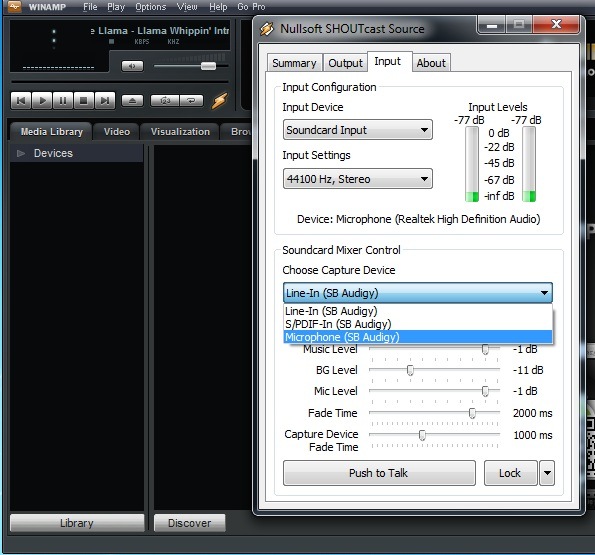Click the Device: Microphone (Realtek) label

tap(419, 219)
